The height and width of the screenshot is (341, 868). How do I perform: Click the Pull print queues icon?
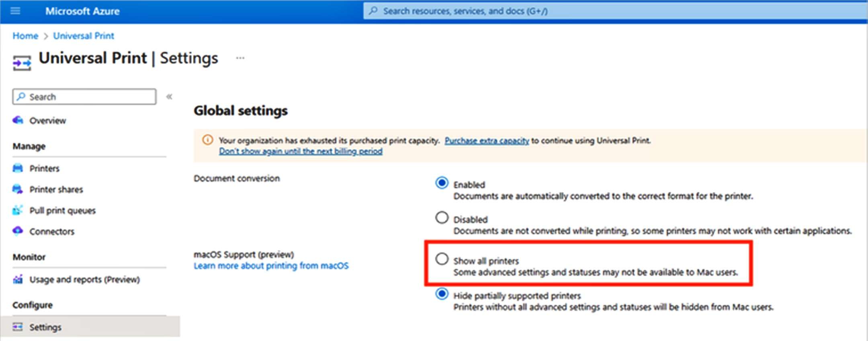pyautogui.click(x=18, y=210)
